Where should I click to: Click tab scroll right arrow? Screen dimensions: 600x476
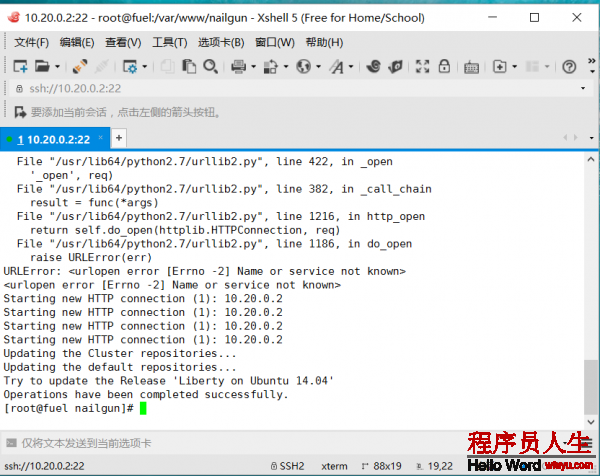click(x=576, y=137)
